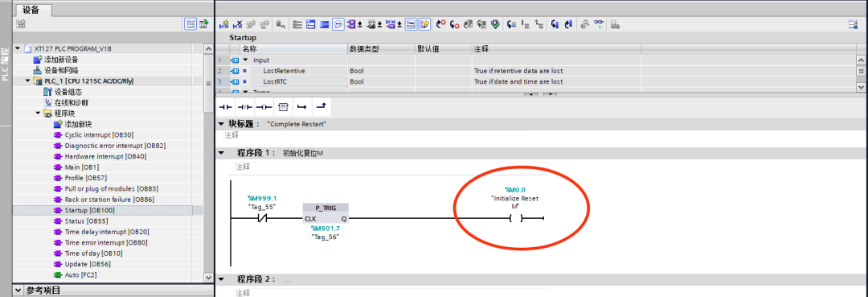Collapse the 程序块 folder in the tree
The image size is (868, 297).
coord(39,113)
